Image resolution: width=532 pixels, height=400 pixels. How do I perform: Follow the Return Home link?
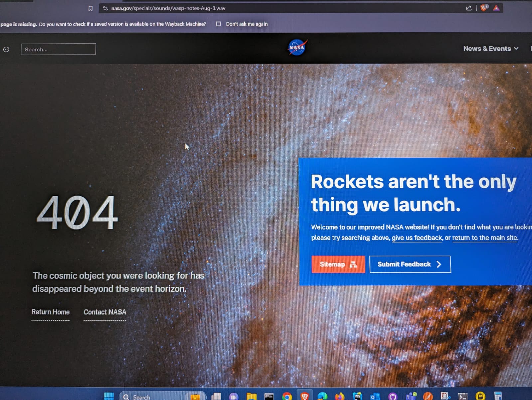[x=51, y=312]
